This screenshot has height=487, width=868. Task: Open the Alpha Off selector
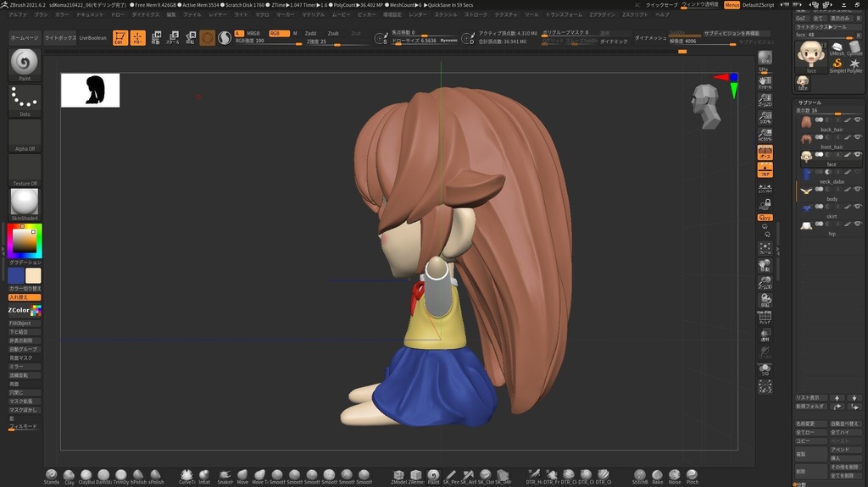pos(25,136)
